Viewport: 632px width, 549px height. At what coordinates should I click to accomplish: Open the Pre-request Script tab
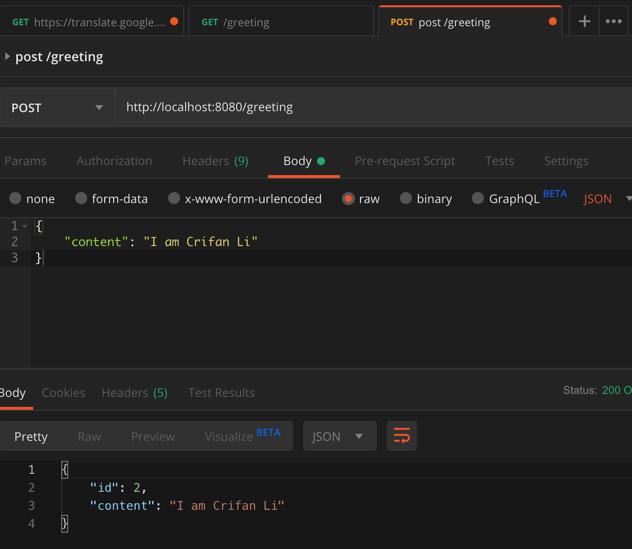coord(404,160)
